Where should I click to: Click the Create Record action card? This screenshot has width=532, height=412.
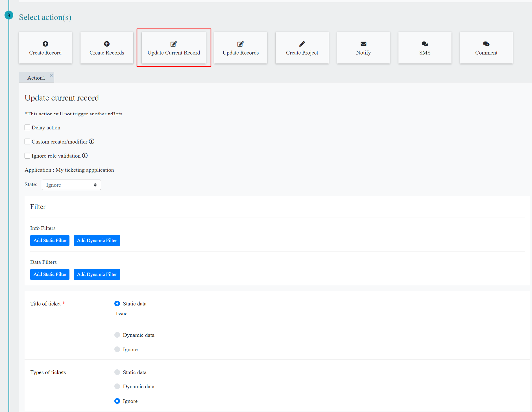(45, 48)
